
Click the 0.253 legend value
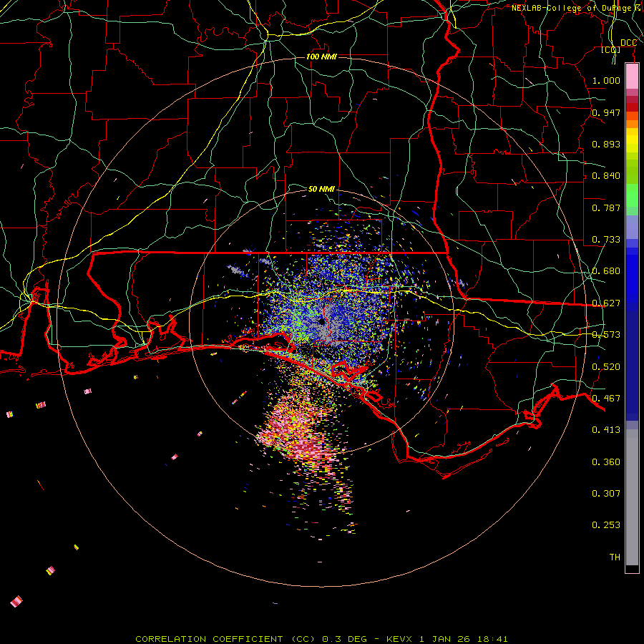[x=606, y=525]
